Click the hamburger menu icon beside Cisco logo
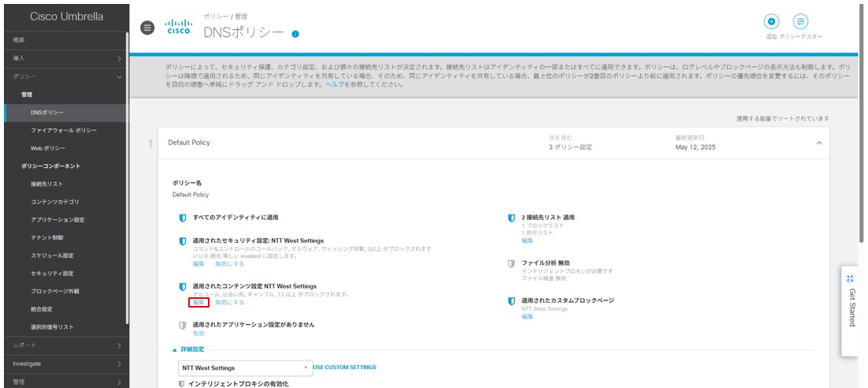Viewport: 868px width, 388px height. (147, 27)
